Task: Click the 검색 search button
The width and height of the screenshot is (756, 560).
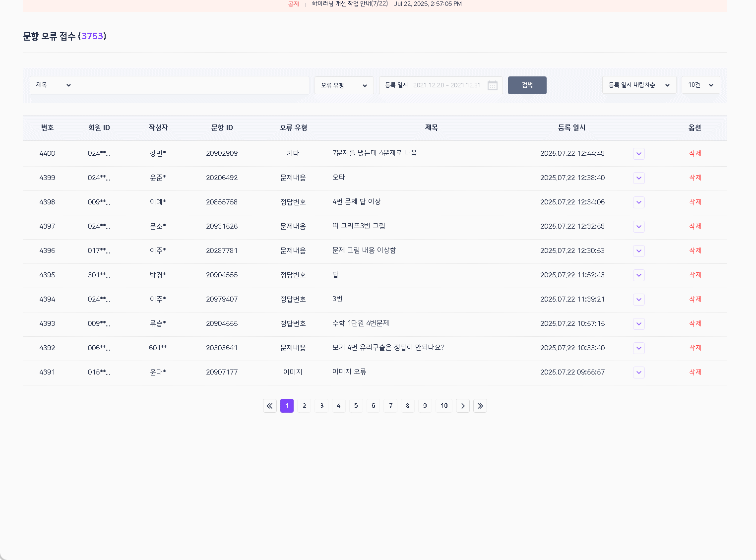Action: pyautogui.click(x=527, y=85)
